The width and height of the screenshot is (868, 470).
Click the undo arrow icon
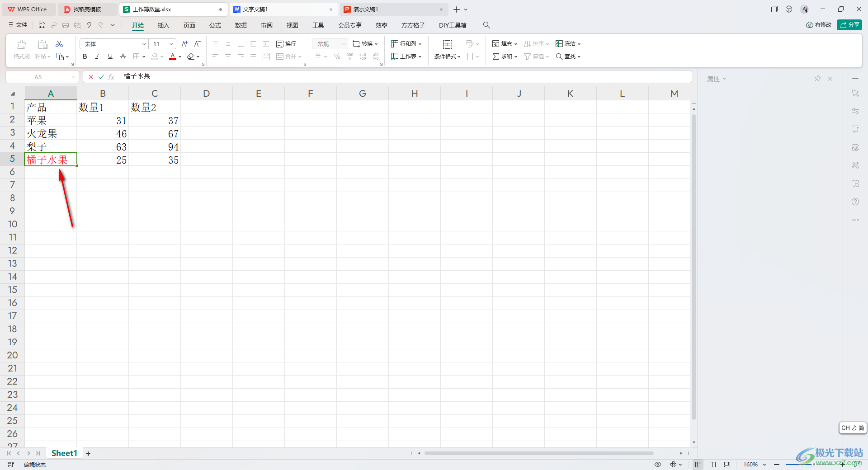pyautogui.click(x=89, y=25)
